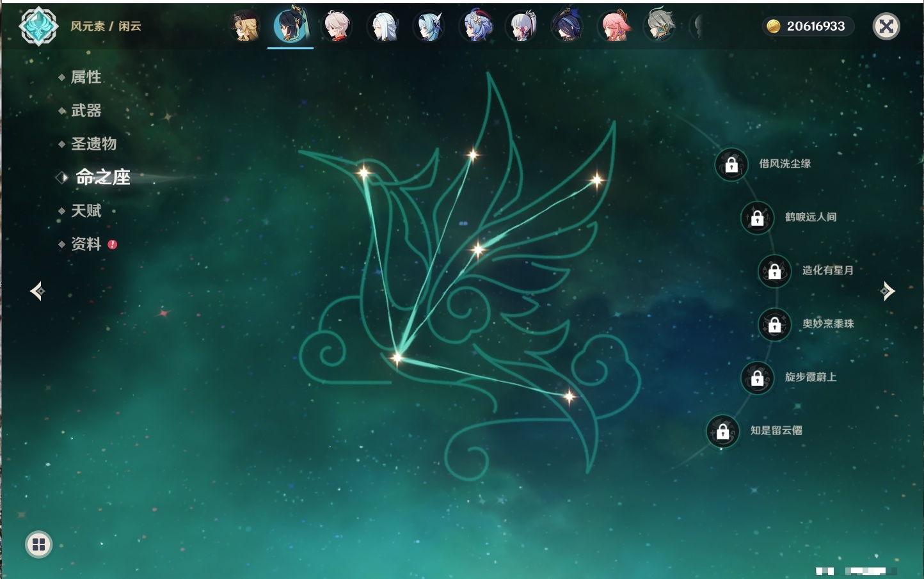Image resolution: width=924 pixels, height=579 pixels.
Task: Open the 圣遗物 artifacts tab
Action: 93,144
